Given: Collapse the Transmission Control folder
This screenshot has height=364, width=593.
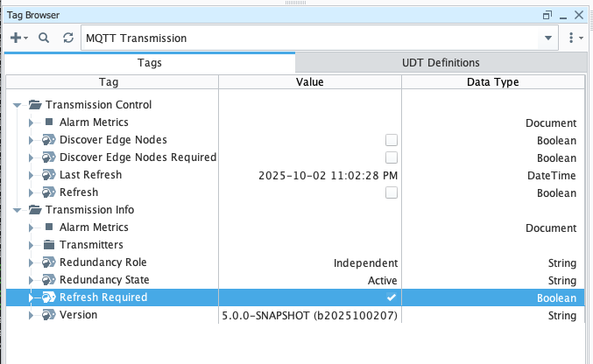Looking at the screenshot, I should (18, 105).
